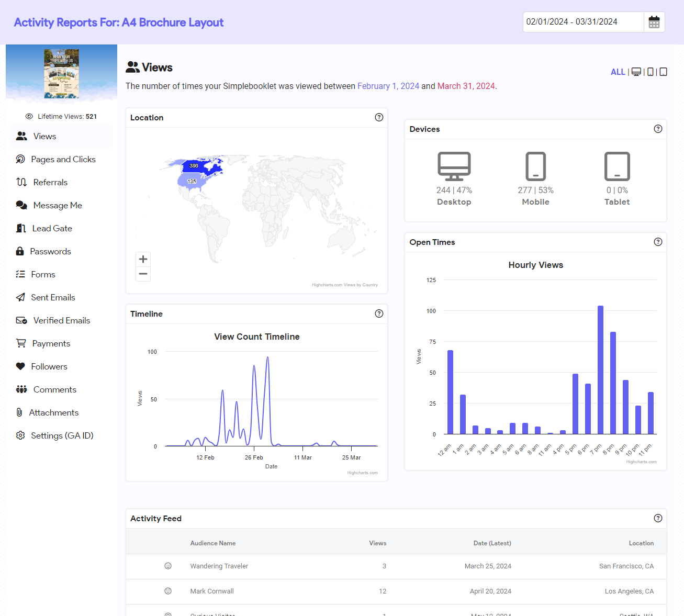Zoom out on the location map
The width and height of the screenshot is (684, 616).
tap(143, 274)
